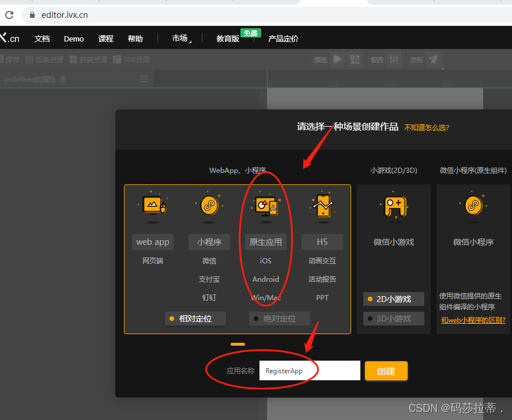Viewport: 512px width, 420px height.
Task: Select the 绝对定位 radio option
Action: 280,319
